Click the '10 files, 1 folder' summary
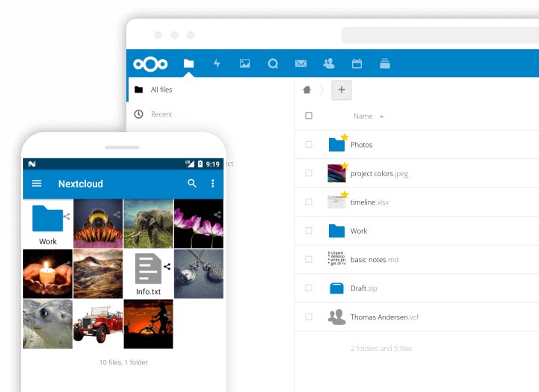Screen dimensions: 539x392 (x=123, y=362)
